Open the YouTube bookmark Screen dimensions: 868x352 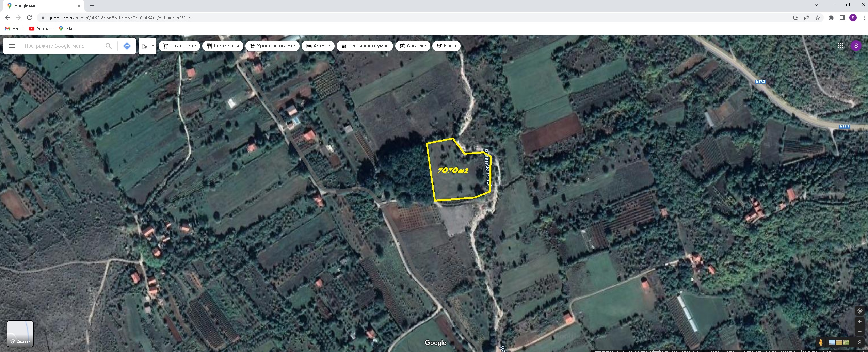point(41,29)
